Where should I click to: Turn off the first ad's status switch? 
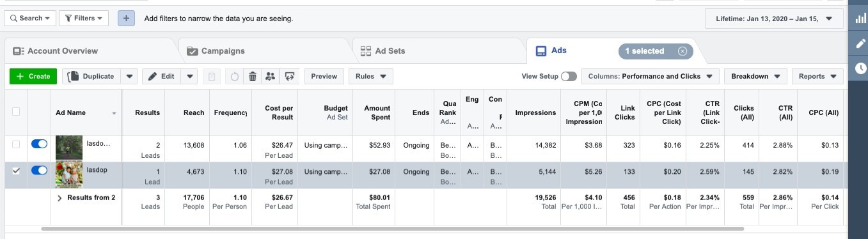(39, 144)
